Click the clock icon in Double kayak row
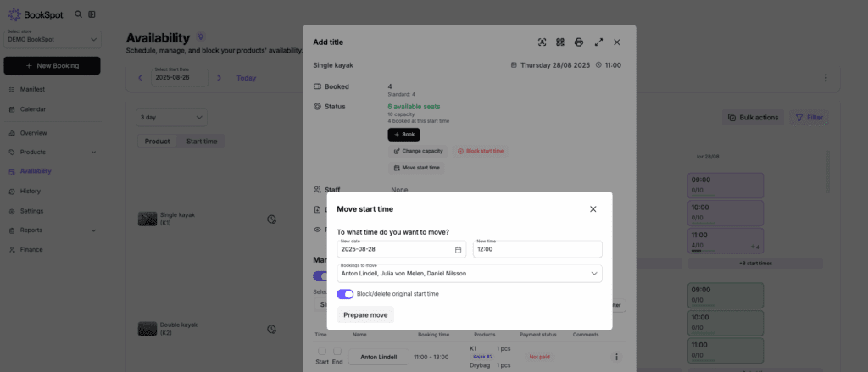This screenshot has height=372, width=868. pyautogui.click(x=271, y=329)
